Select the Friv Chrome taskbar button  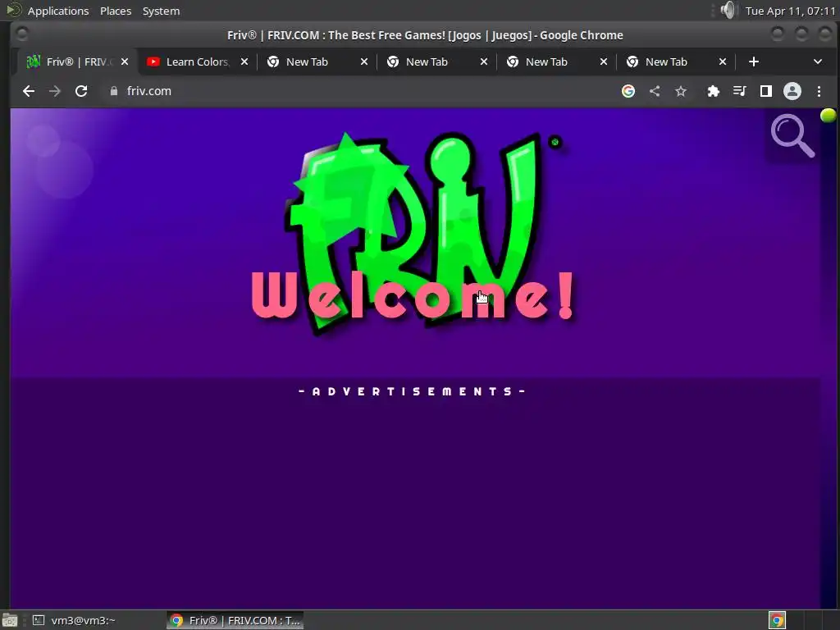pyautogui.click(x=235, y=620)
